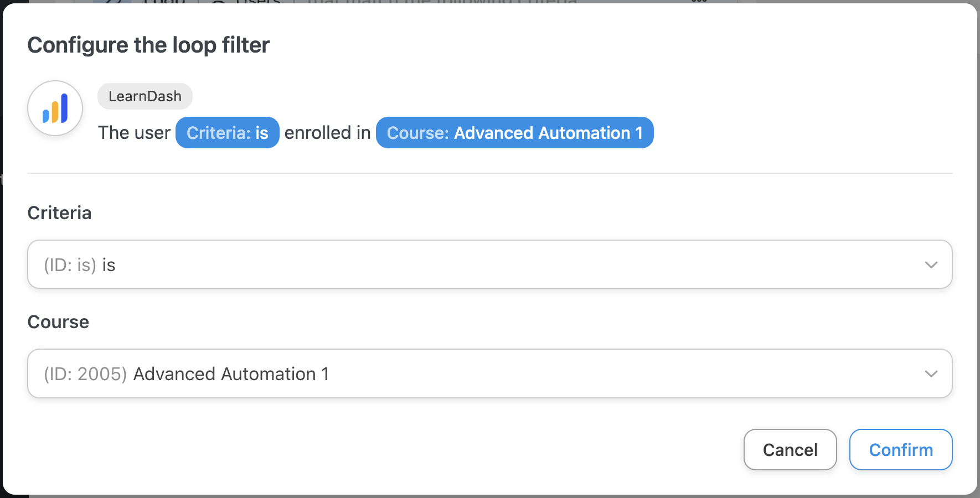Click the LearnDash integration name badge
This screenshot has height=498, width=980.
point(145,96)
